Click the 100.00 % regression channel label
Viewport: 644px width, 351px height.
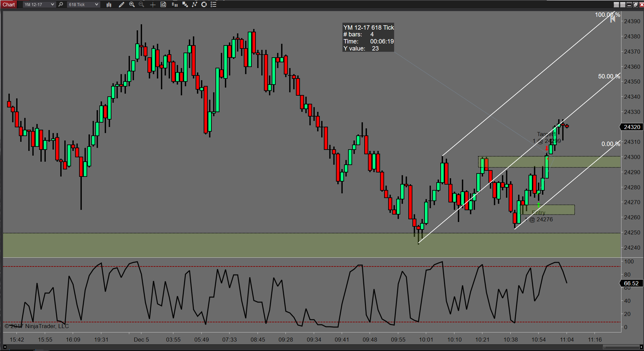point(607,15)
